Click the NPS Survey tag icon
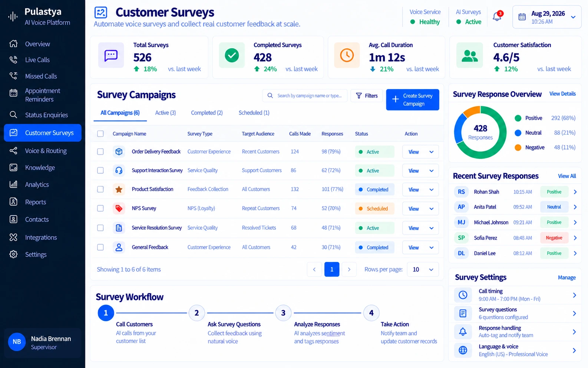The height and width of the screenshot is (368, 588). coord(119,208)
